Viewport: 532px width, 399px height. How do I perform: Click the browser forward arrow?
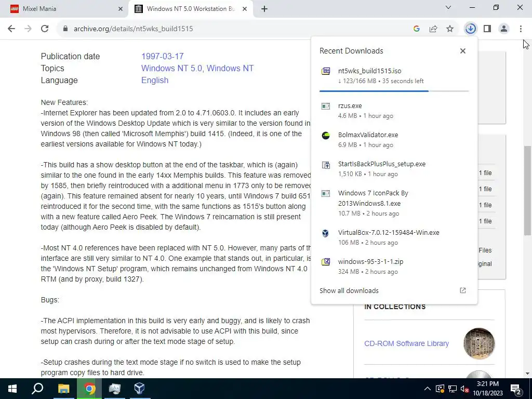click(28, 29)
